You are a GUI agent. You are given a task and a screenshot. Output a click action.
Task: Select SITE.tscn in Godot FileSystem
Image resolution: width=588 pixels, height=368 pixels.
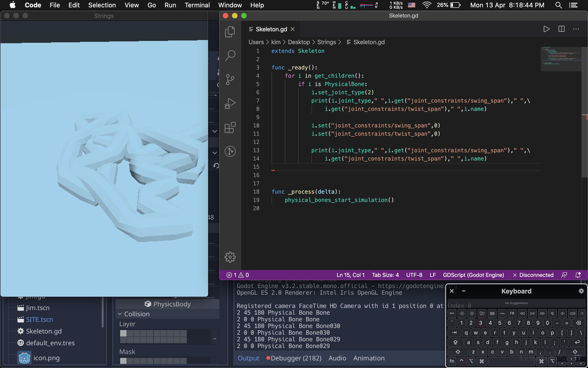point(40,319)
